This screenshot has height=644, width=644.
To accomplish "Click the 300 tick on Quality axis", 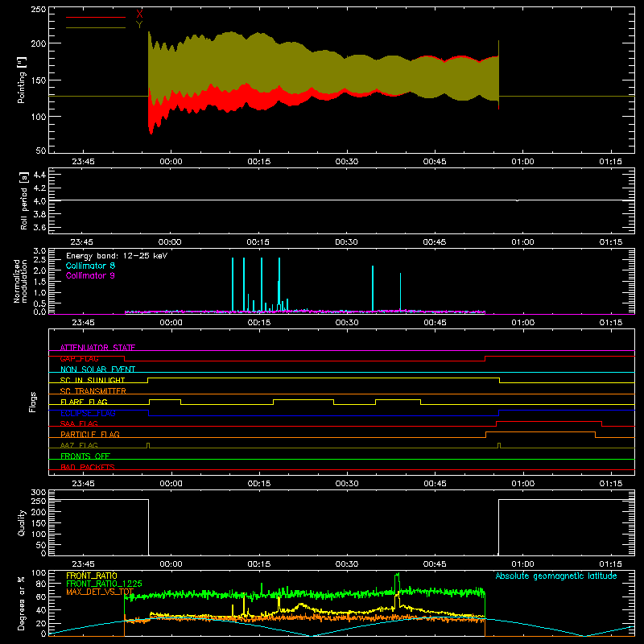I will [39, 493].
